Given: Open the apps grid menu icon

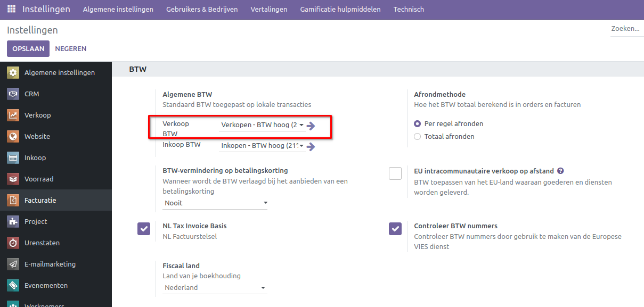Looking at the screenshot, I should (x=11, y=10).
